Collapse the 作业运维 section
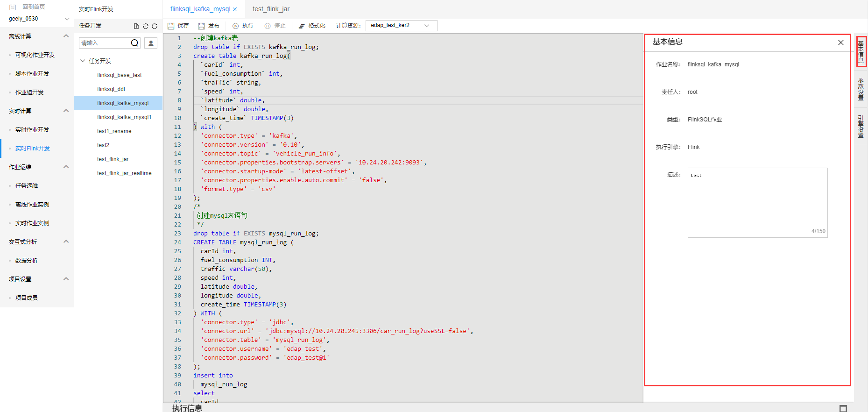 [66, 167]
